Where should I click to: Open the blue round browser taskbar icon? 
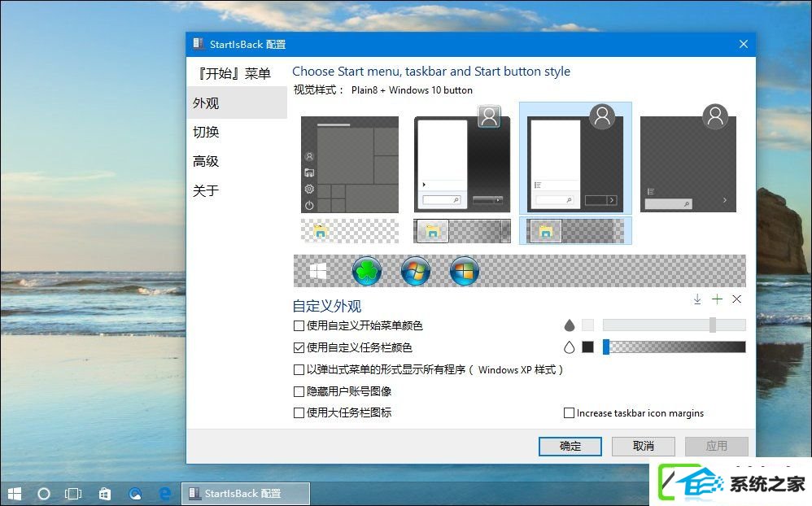point(135,494)
